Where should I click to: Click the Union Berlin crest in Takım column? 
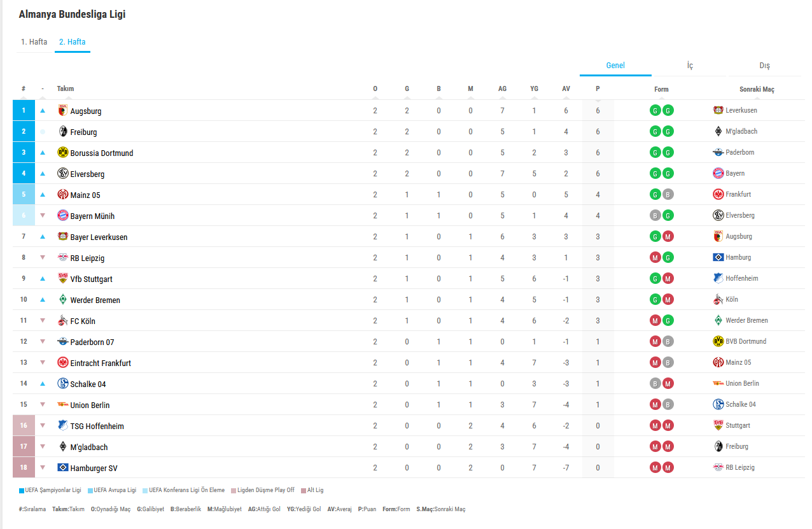click(62, 404)
